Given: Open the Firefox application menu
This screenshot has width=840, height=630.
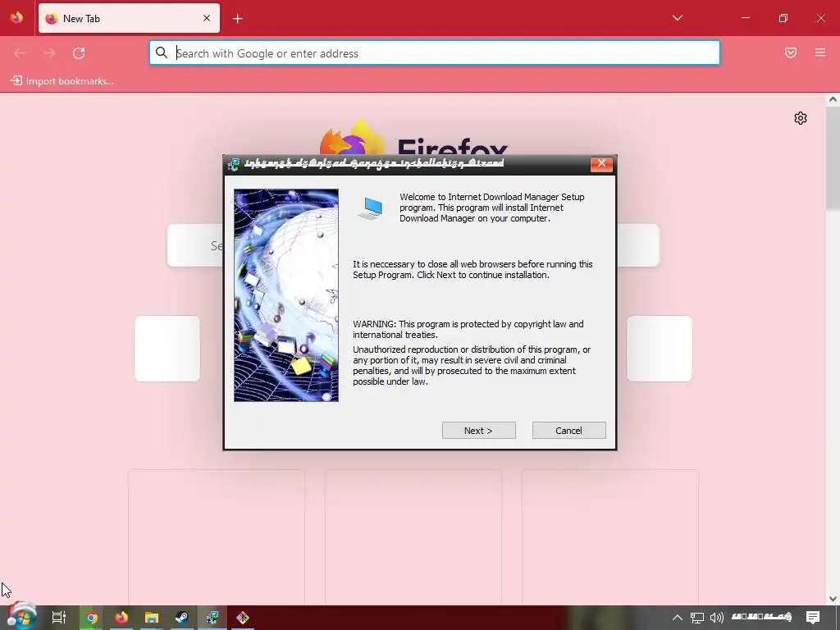Looking at the screenshot, I should pyautogui.click(x=820, y=52).
